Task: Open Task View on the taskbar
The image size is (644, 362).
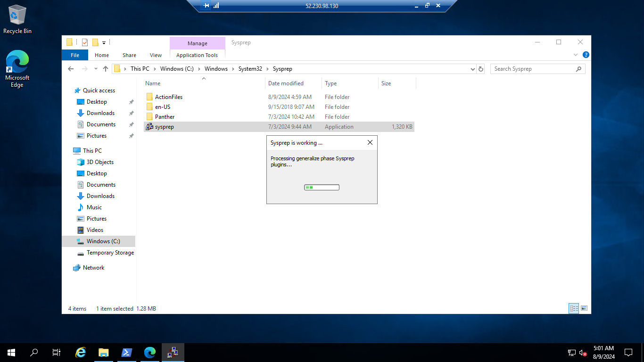Action: click(x=57, y=352)
